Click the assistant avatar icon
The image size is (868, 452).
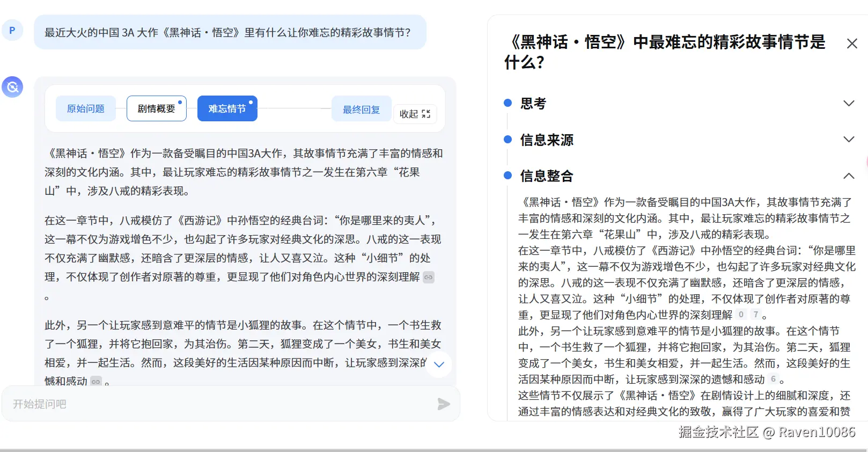tap(12, 86)
